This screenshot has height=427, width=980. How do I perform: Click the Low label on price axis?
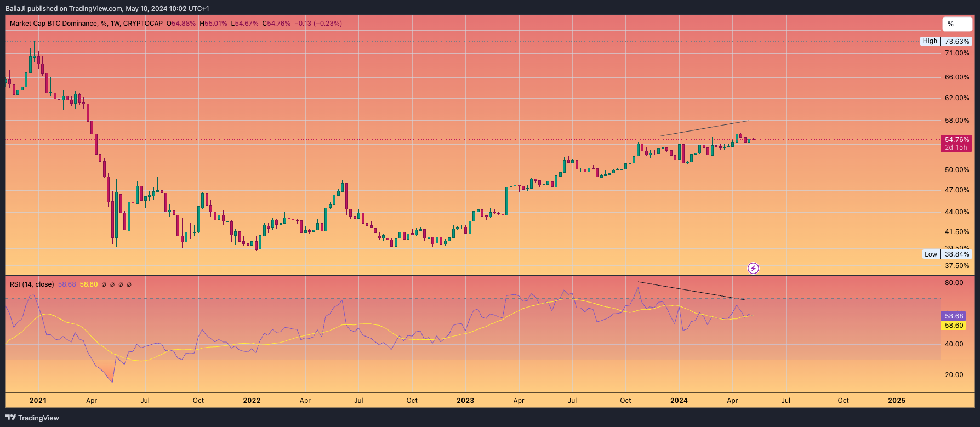point(931,254)
